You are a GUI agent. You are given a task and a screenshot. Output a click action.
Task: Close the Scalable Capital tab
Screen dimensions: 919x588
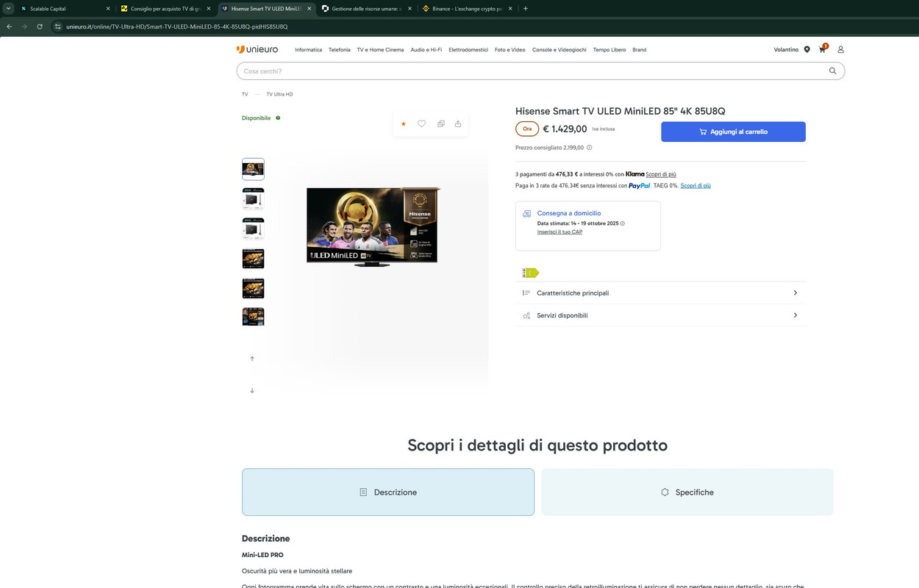(108, 9)
